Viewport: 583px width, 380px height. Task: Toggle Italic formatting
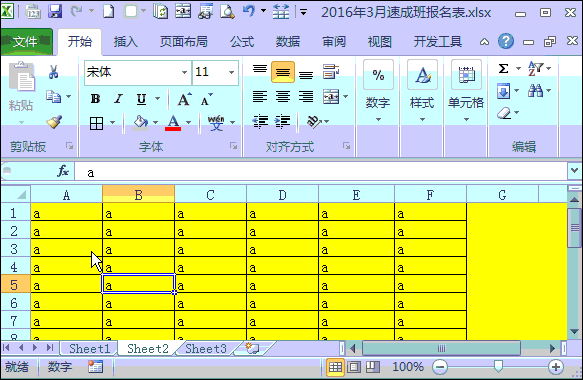[x=118, y=99]
